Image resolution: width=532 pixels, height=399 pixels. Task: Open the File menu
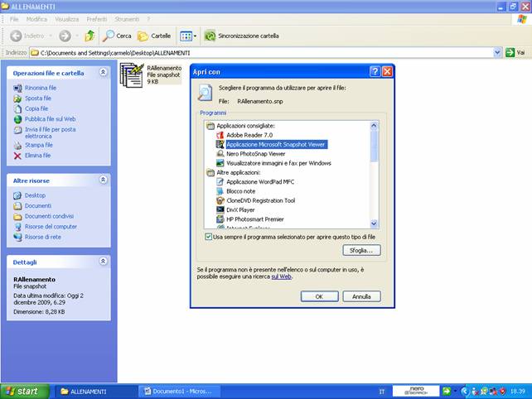(14, 19)
